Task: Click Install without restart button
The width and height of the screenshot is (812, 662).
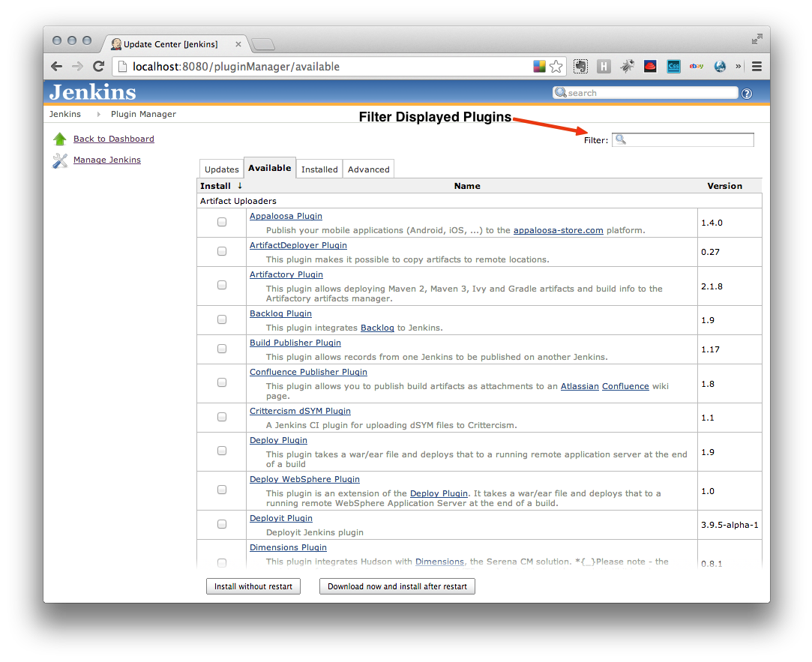Action: pyautogui.click(x=253, y=586)
